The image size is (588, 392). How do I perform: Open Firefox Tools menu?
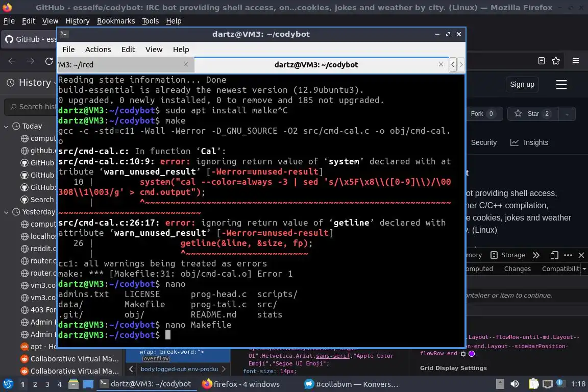150,21
